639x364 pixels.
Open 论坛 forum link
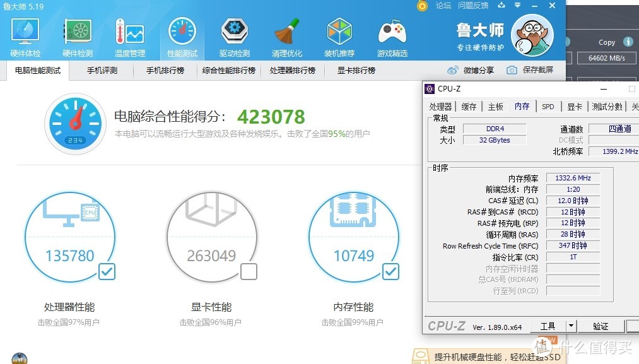click(443, 5)
